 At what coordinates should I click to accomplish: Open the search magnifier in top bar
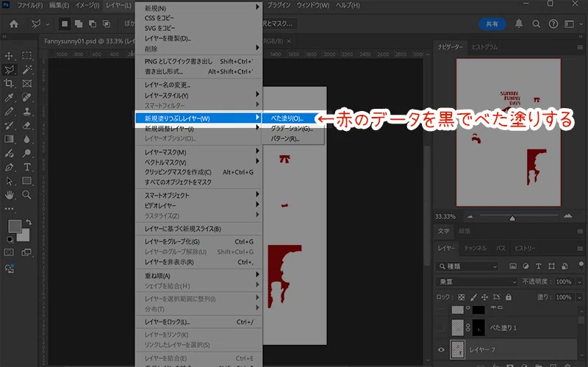tap(537, 24)
